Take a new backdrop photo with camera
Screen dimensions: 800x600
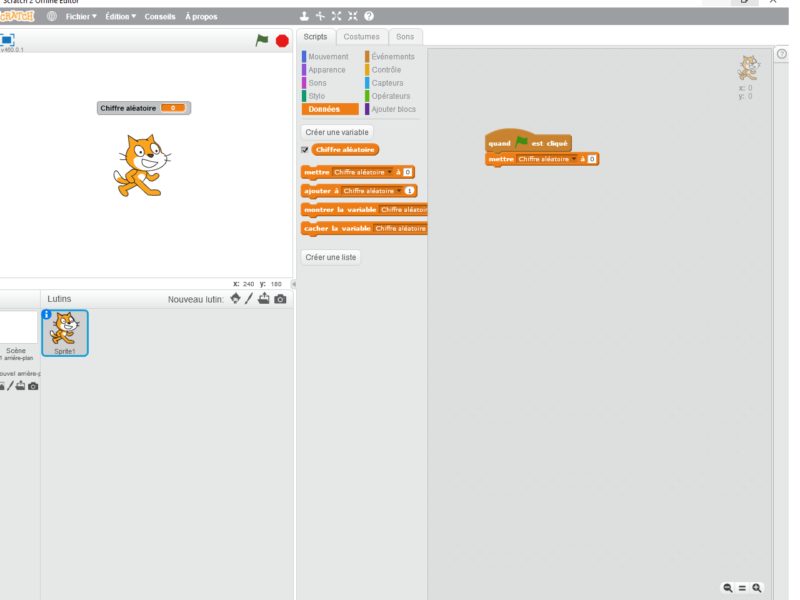point(33,386)
